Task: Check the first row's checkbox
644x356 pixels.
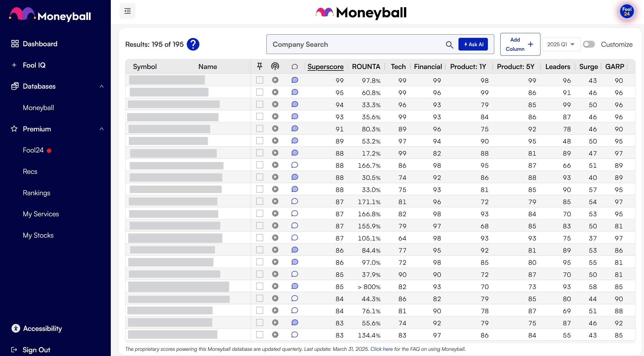Action: point(259,80)
